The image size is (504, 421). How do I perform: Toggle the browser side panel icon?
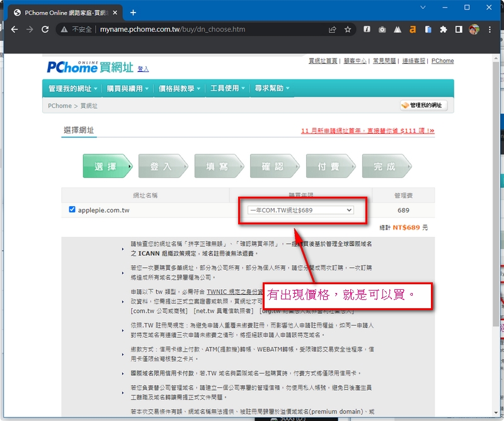click(x=459, y=30)
